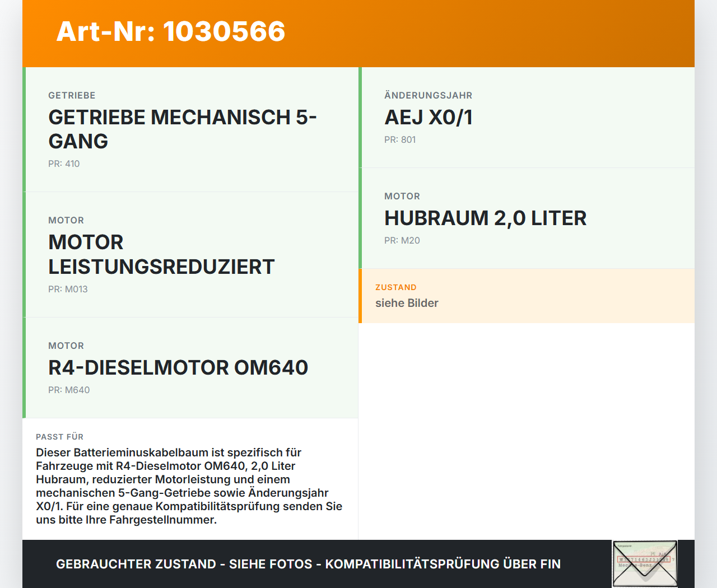Click the orange accent bar on ZUSTAND card
Screen dimensions: 717x588
click(360, 296)
